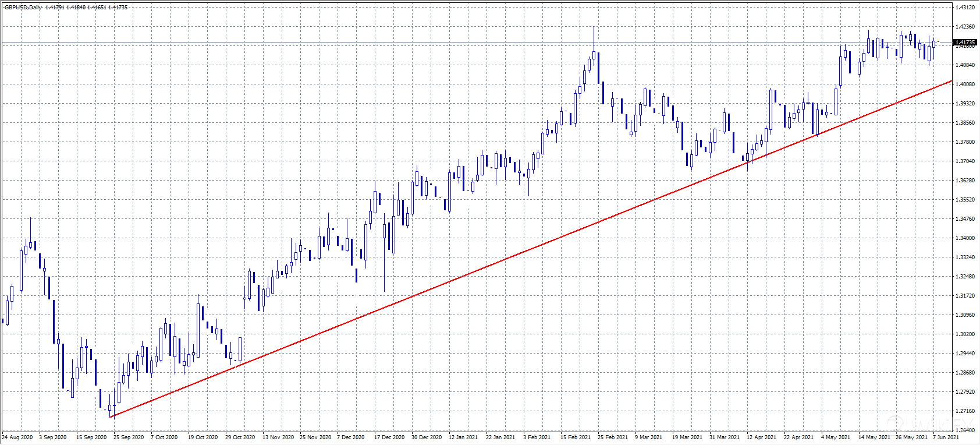Click the 7 Jun 2021 date label
Image resolution: width=980 pixels, height=445 pixels.
[946, 437]
